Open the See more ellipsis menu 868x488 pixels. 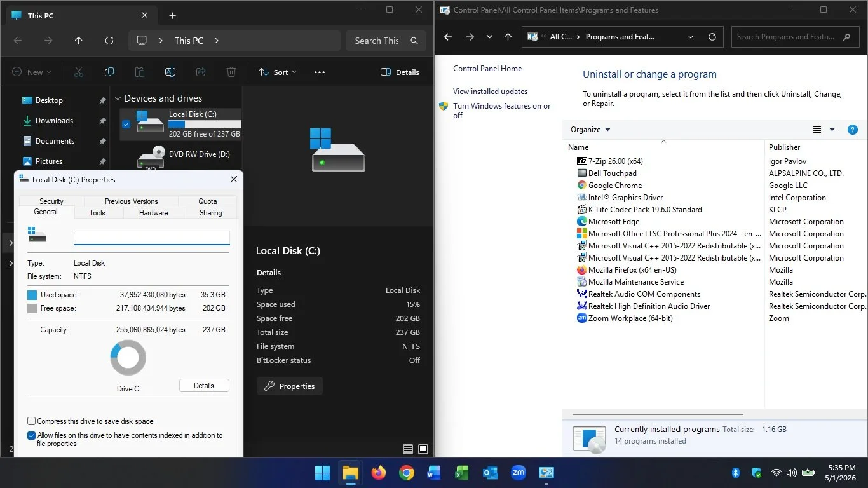320,72
